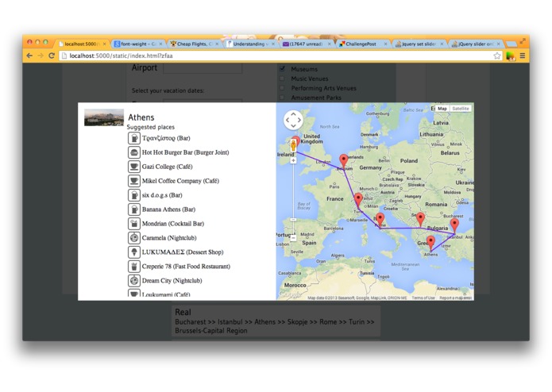Image resolution: width=552 pixels, height=392 pixels.
Task: Click Hot Hot Burger Bar (Burger Joint) text
Action: (x=186, y=152)
